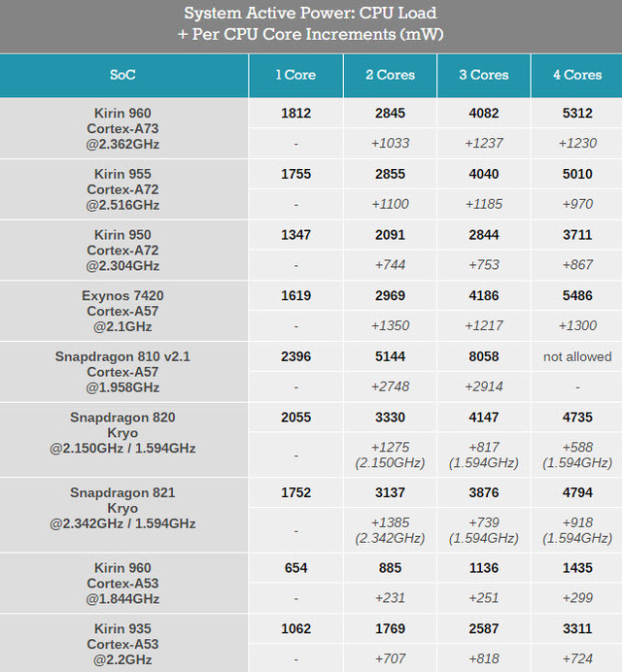
Task: Select the Kirin 960 Cortex-A73 row label
Action: coord(123,128)
